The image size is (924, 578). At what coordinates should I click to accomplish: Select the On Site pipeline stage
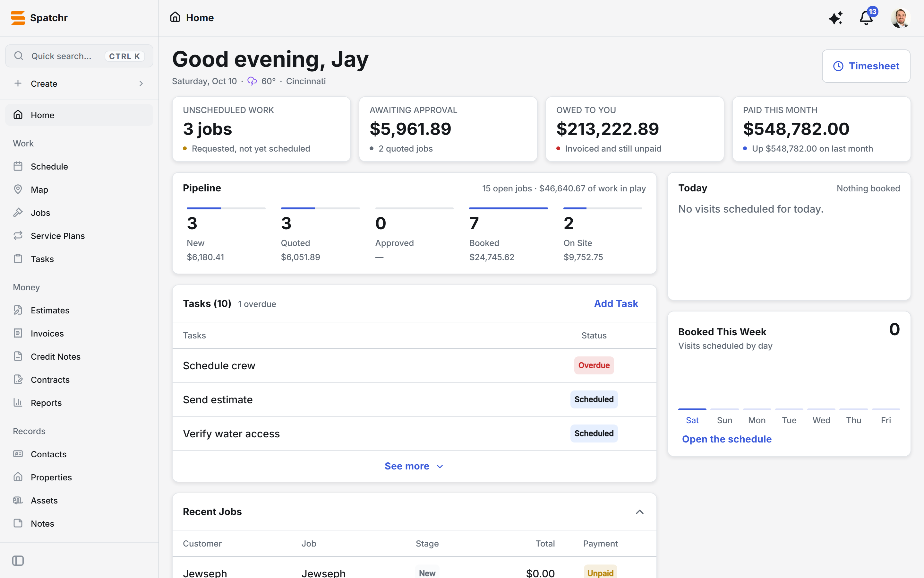pos(603,235)
